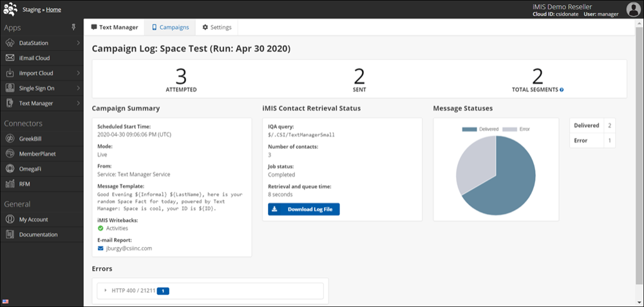Screen dimensions: 644x307
Task: Click the DataStation sidebar icon
Action: click(x=10, y=43)
